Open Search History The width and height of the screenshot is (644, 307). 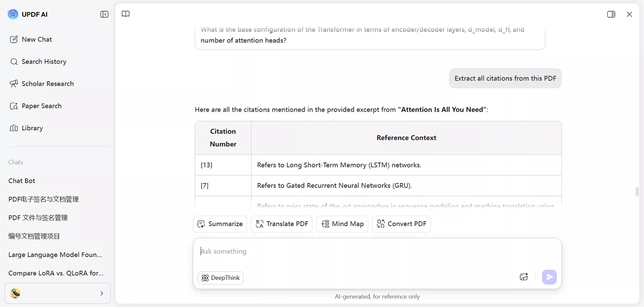click(x=44, y=61)
